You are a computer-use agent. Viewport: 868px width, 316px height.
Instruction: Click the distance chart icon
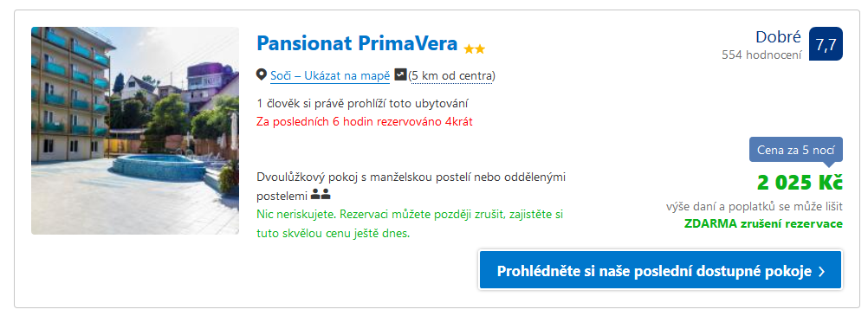[400, 74]
